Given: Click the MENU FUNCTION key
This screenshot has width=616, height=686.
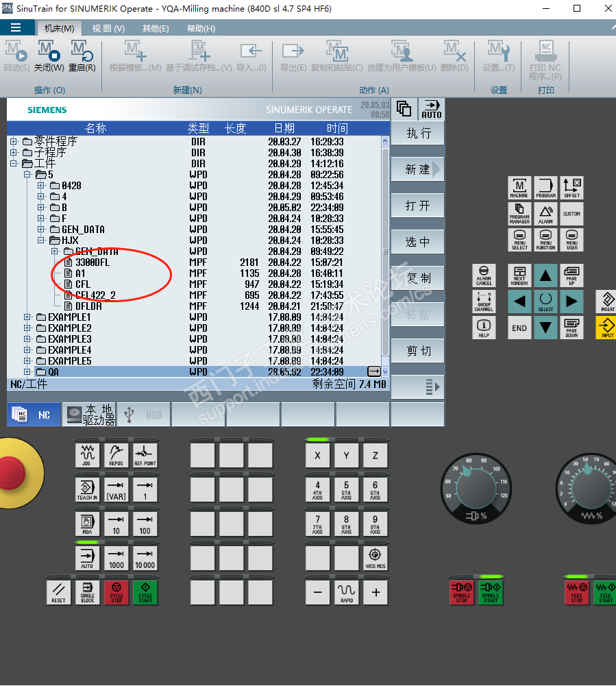Looking at the screenshot, I should [545, 240].
